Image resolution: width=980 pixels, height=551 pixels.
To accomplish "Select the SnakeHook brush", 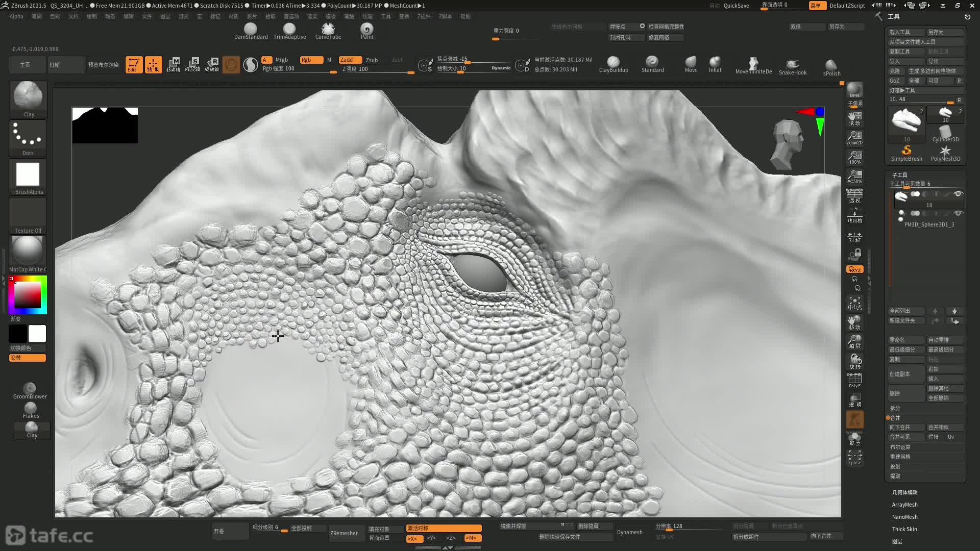I will (793, 67).
